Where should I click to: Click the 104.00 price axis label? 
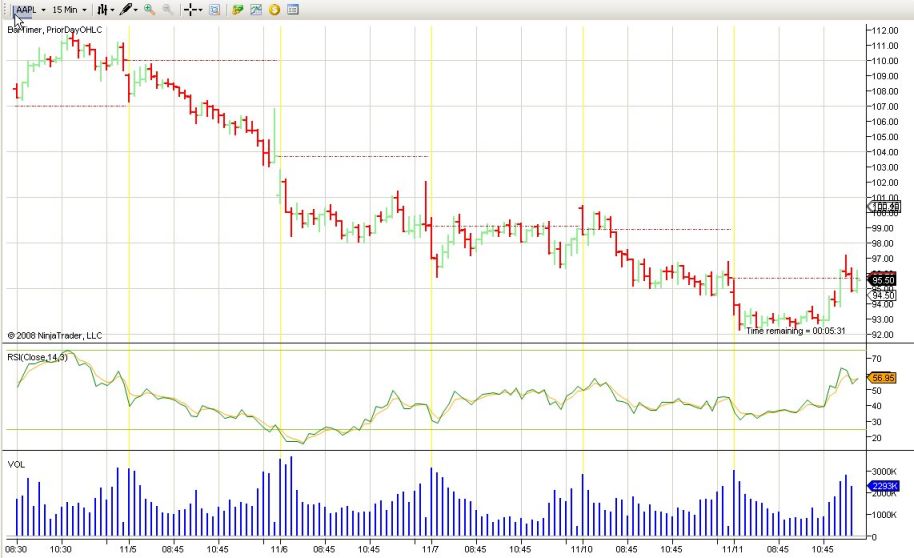coord(885,152)
